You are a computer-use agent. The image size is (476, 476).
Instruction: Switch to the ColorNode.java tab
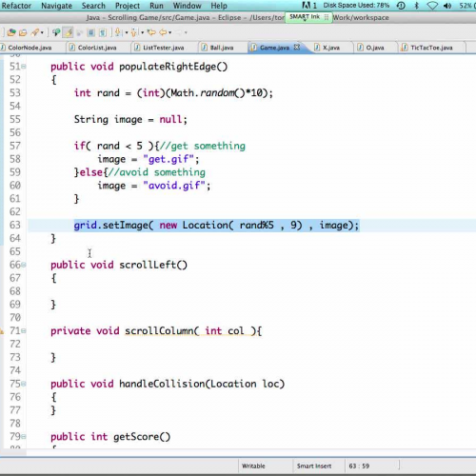coord(27,48)
